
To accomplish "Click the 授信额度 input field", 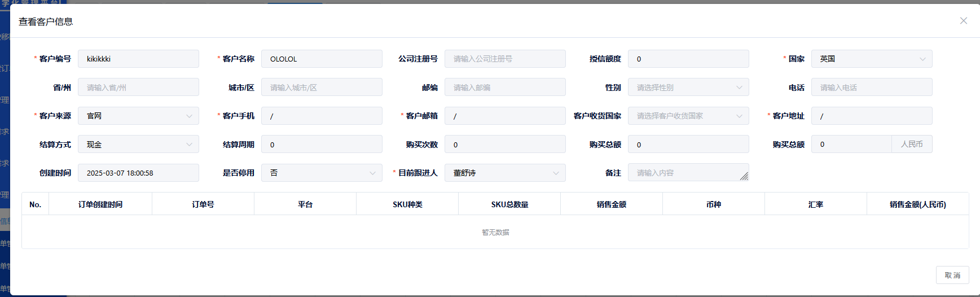I will 688,59.
